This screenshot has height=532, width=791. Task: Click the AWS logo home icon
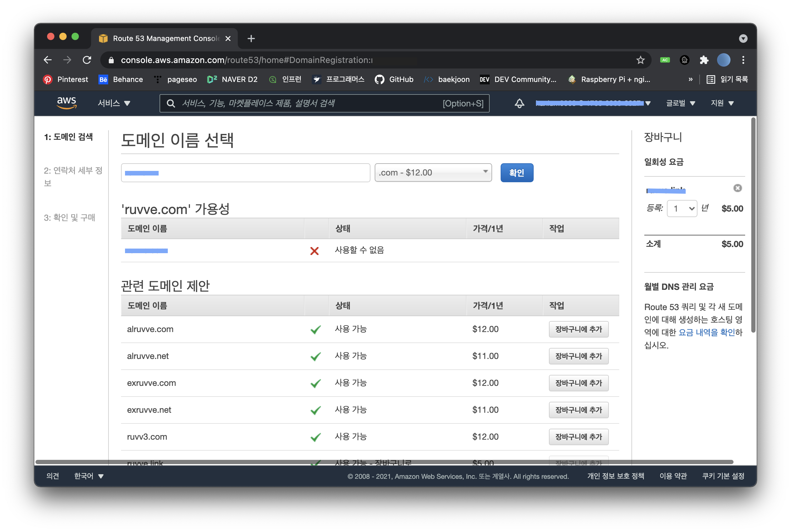tap(67, 103)
